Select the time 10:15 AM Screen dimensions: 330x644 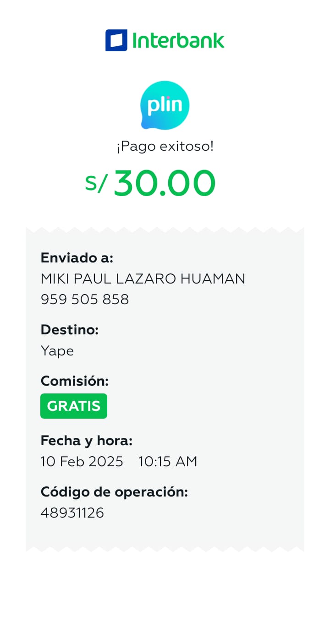[x=168, y=461]
